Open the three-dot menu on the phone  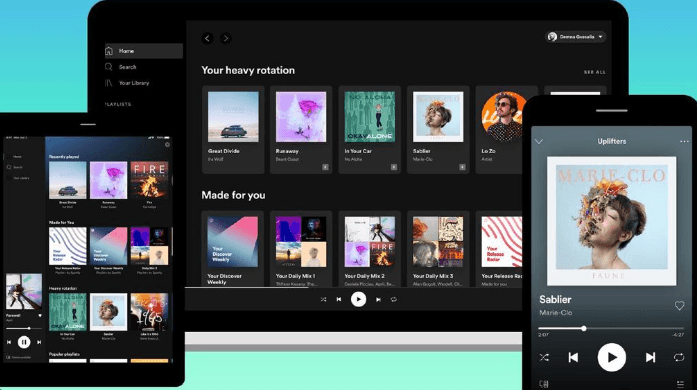pos(684,142)
